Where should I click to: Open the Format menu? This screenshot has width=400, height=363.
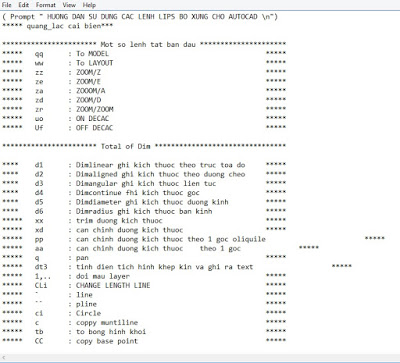pyautogui.click(x=46, y=5)
